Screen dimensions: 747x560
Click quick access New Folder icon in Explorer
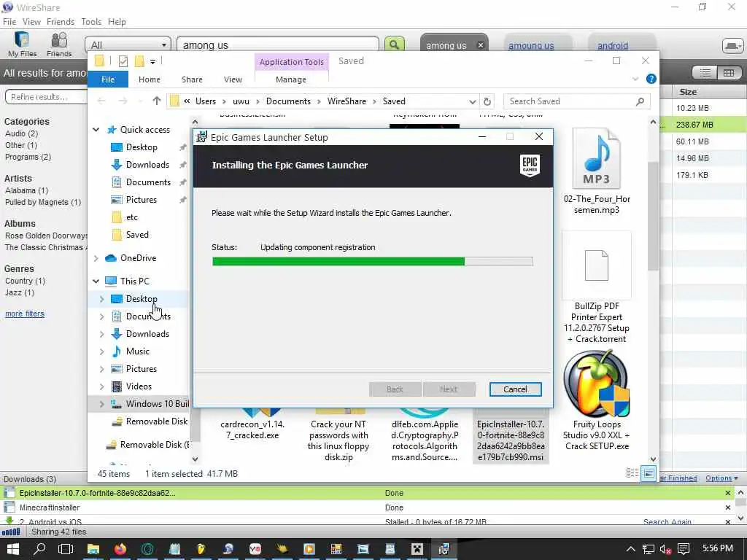[x=139, y=61]
